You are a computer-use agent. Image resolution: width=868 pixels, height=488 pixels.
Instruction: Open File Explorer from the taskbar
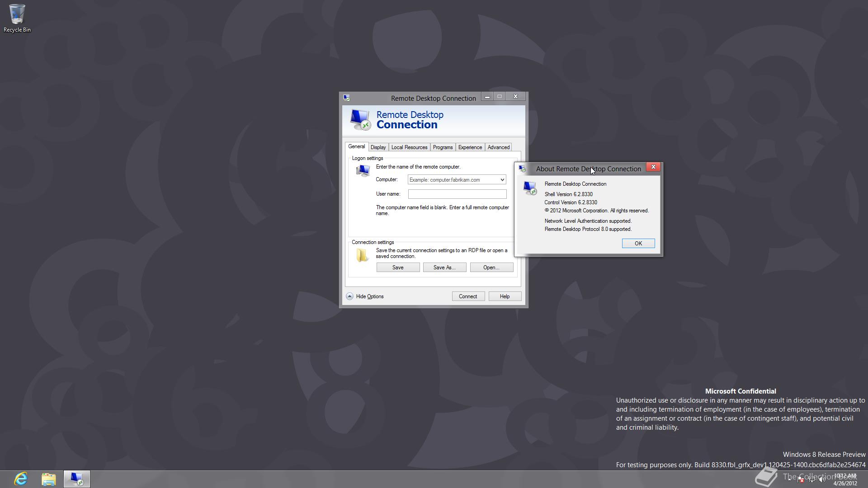pyautogui.click(x=48, y=479)
